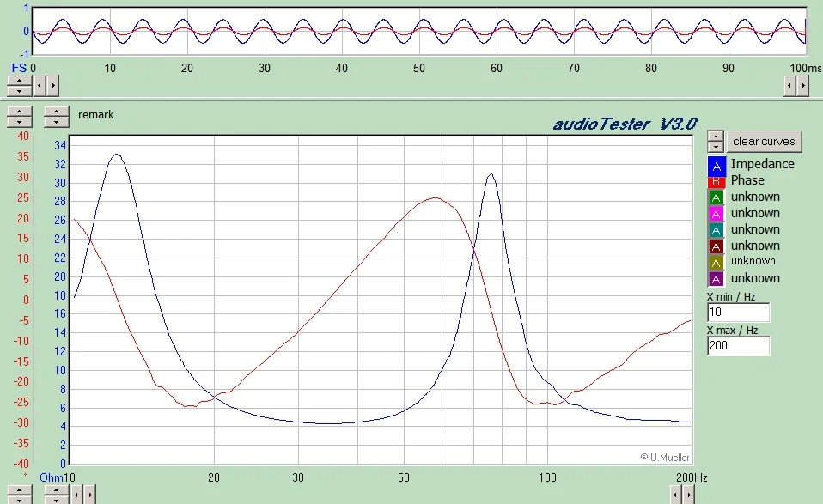Click the remark label area
Image resolution: width=823 pixels, height=504 pixels.
point(95,114)
